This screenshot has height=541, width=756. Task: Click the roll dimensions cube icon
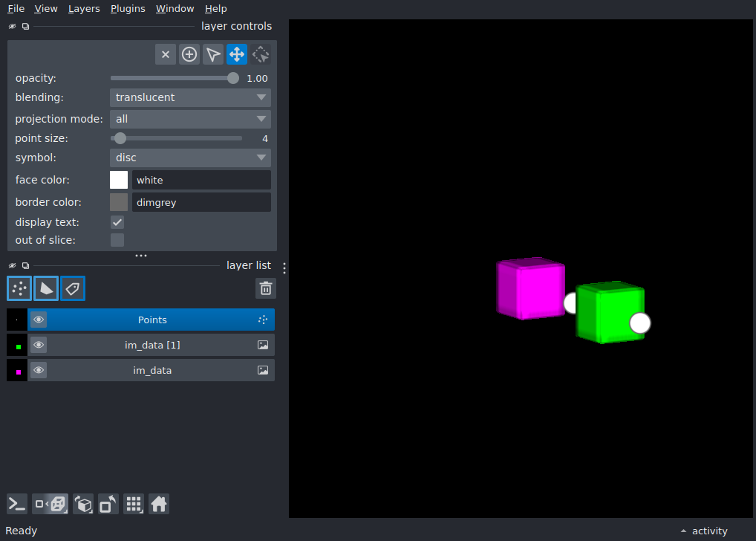(83, 505)
